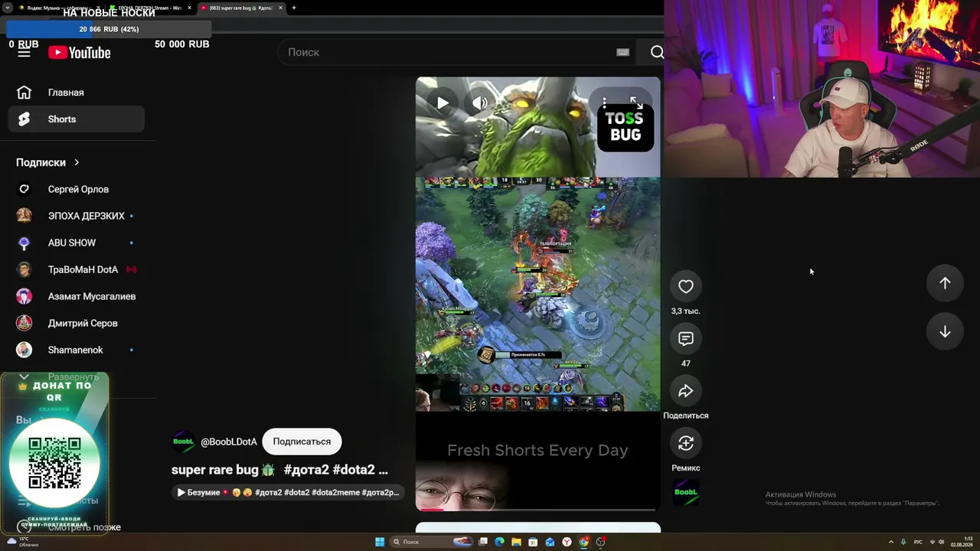Open Shamanenok channel subscription
The image size is (980, 551).
point(76,350)
